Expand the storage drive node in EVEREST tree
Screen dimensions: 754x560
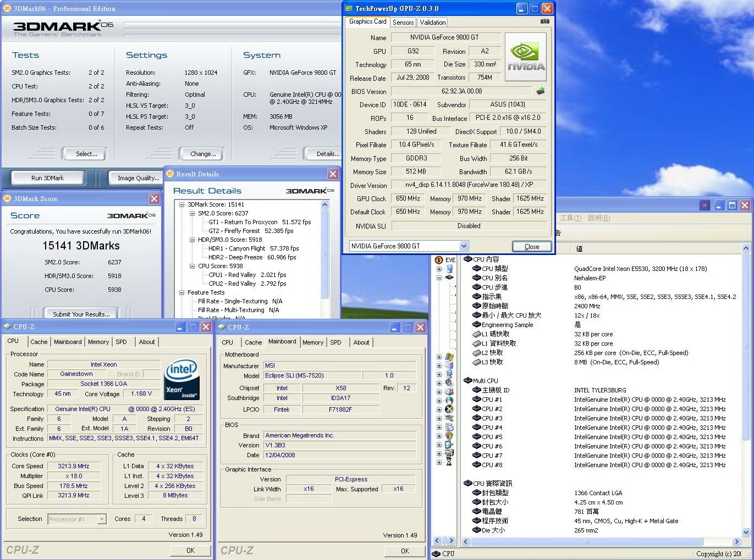439,392
